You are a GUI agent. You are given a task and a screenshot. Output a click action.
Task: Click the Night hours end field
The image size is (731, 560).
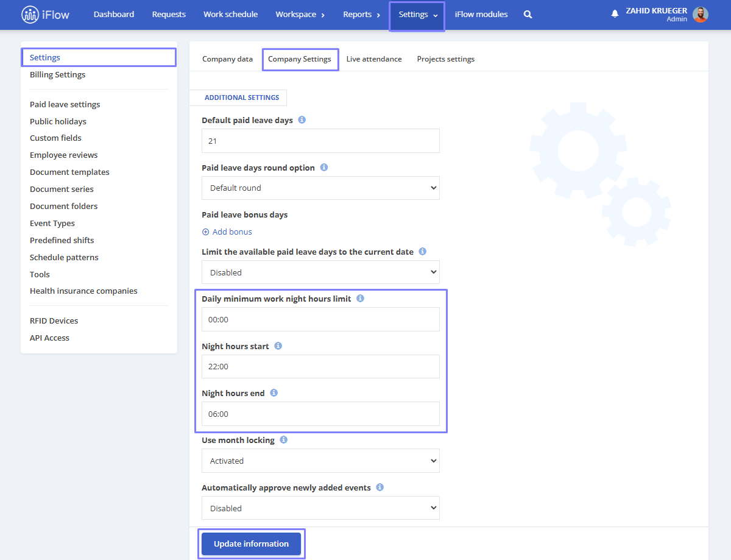pos(320,414)
